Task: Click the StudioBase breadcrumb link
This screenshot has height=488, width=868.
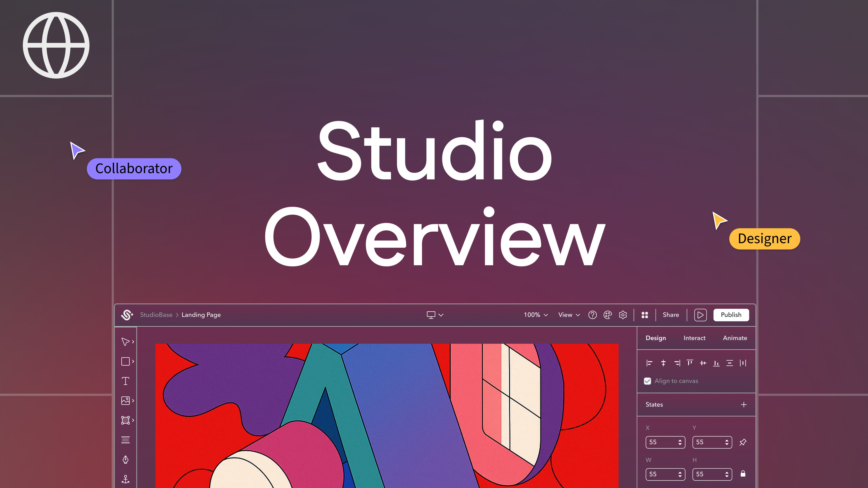Action: [156, 315]
